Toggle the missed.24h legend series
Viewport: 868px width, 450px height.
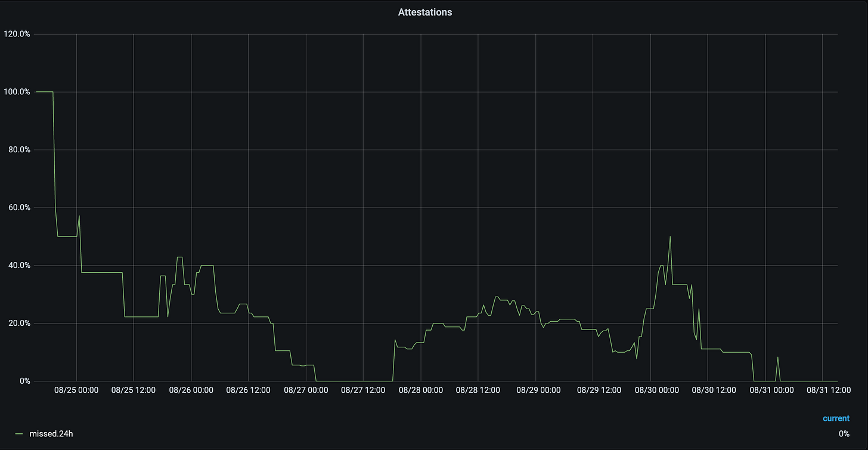[x=51, y=434]
